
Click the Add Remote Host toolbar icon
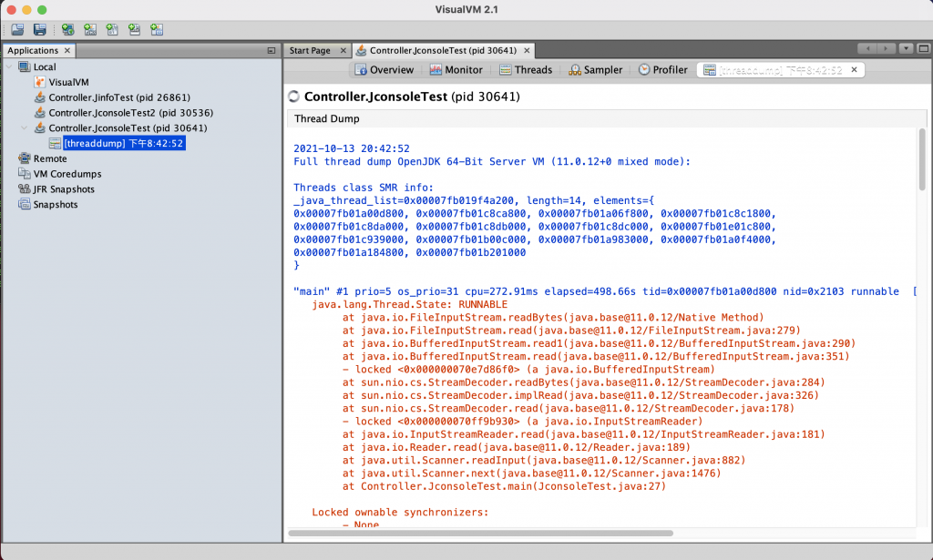coord(67,29)
